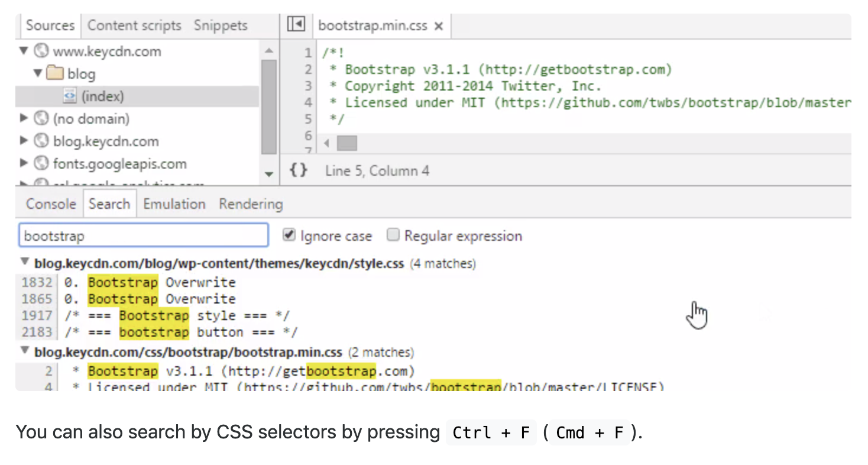Collapse the bootstrap.min.css search results group
The height and width of the screenshot is (465, 868).
tap(25, 351)
